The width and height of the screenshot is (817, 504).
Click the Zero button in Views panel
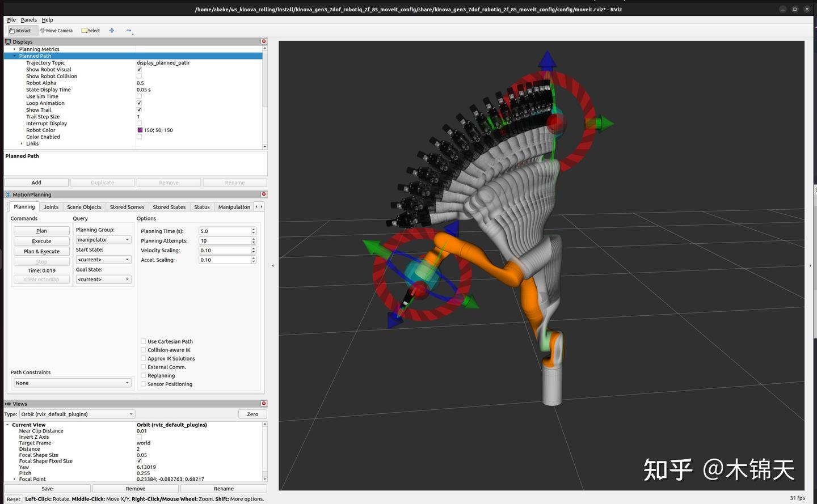(252, 414)
